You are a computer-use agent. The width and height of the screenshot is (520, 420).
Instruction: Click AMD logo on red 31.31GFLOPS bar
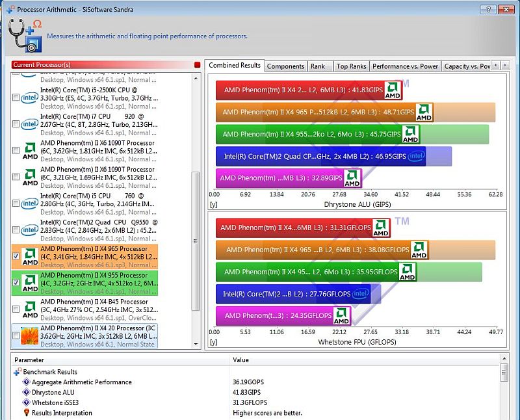[x=381, y=228]
